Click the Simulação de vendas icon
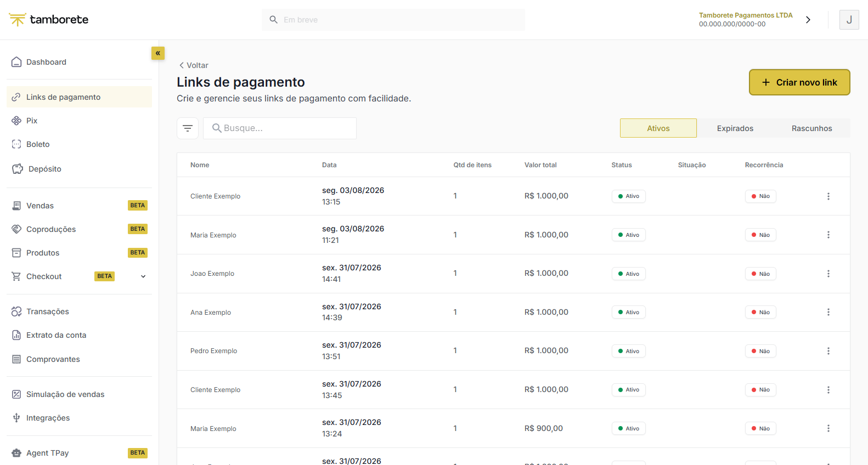This screenshot has width=868, height=465. [x=16, y=394]
